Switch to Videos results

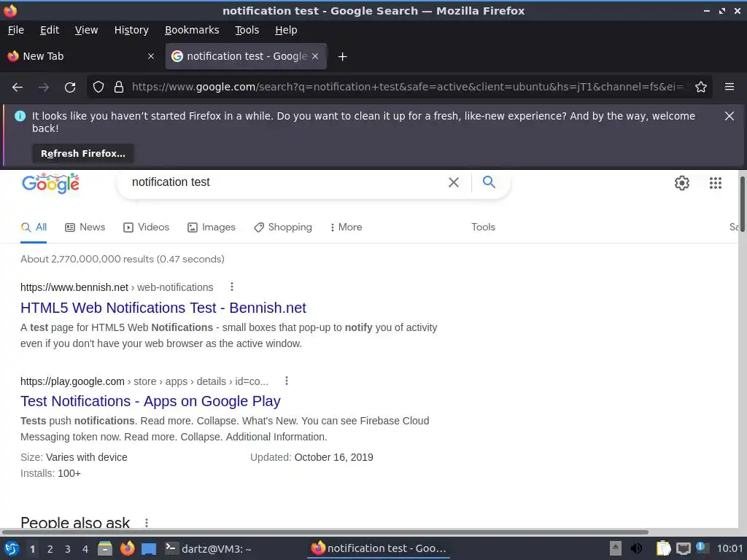pos(146,227)
